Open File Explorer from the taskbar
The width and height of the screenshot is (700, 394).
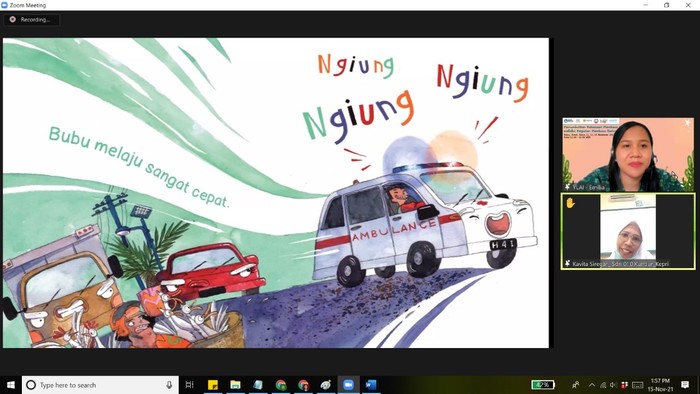(235, 385)
